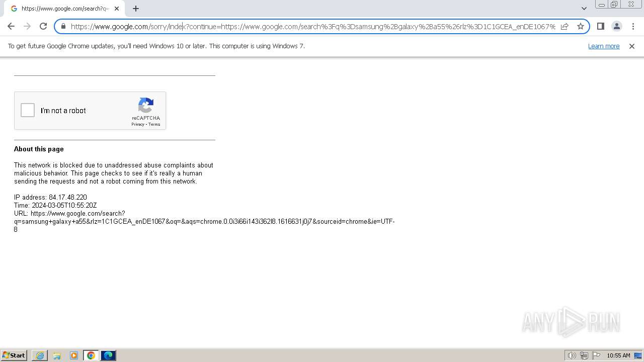Open the Windows Start menu
Screen dimensions: 644x362
point(14,355)
